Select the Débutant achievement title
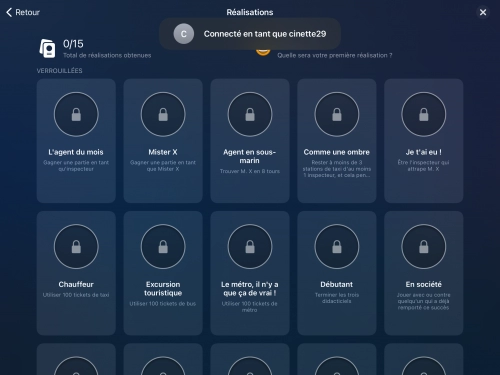 337,284
